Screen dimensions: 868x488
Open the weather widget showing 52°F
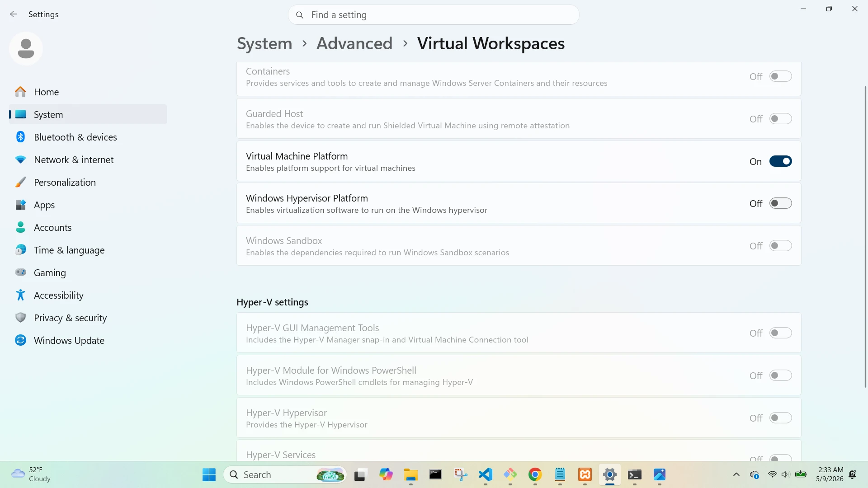32,474
